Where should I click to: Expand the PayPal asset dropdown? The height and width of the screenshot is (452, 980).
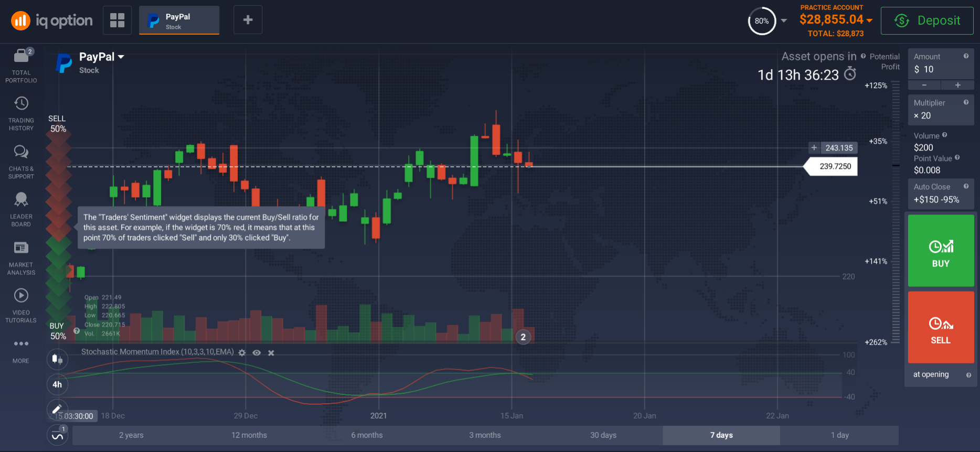click(x=121, y=57)
